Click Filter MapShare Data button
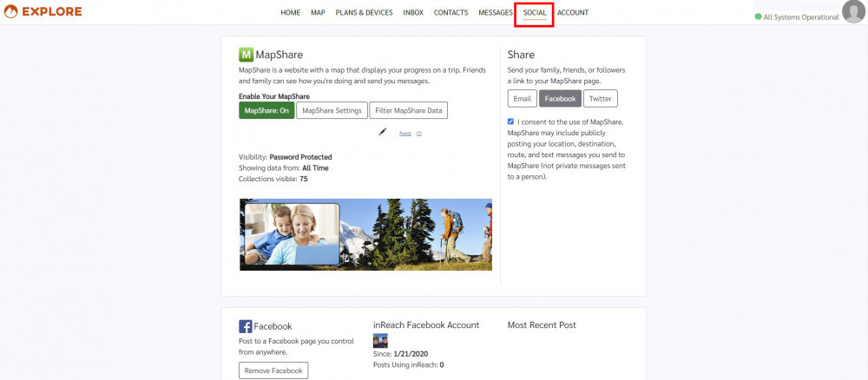868x380 pixels. [x=409, y=110]
